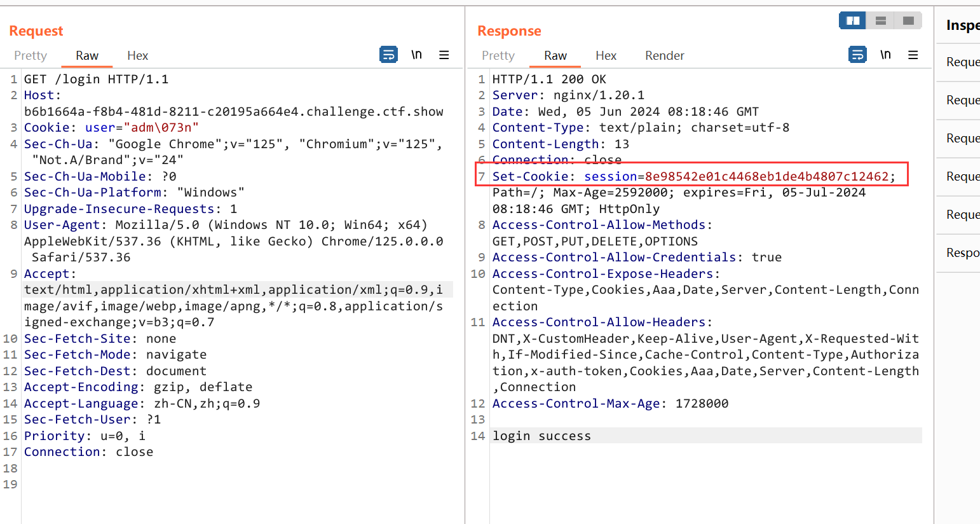Expand the fourth Inspector section row

click(958, 177)
